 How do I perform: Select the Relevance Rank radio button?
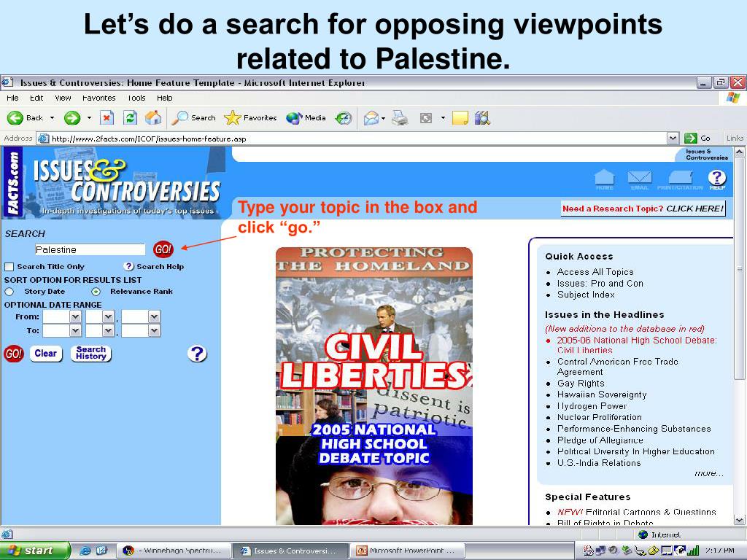tap(96, 292)
